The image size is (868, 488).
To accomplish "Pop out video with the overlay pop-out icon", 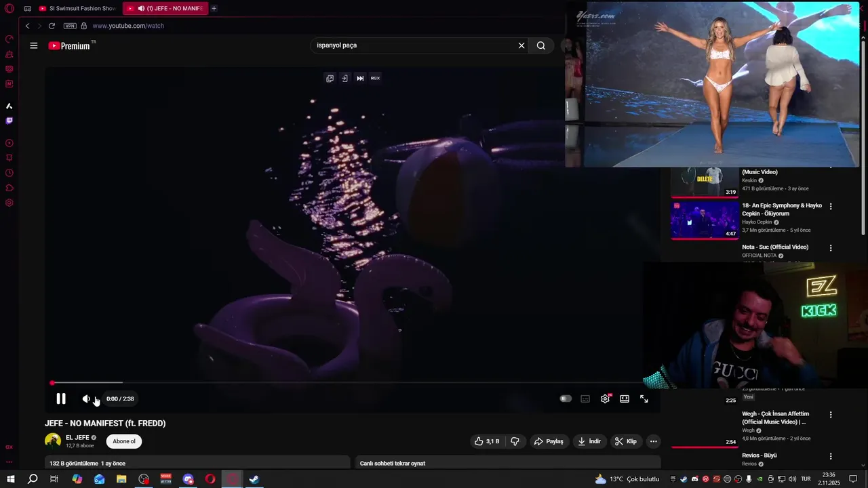I will (330, 78).
